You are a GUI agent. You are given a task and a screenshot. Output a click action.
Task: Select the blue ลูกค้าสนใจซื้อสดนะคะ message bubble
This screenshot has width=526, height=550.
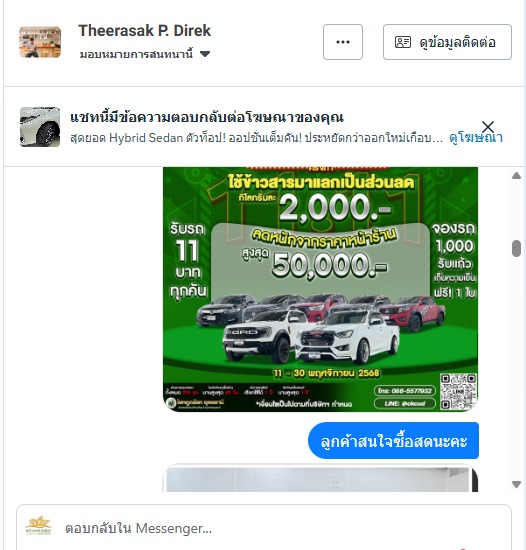pos(393,441)
